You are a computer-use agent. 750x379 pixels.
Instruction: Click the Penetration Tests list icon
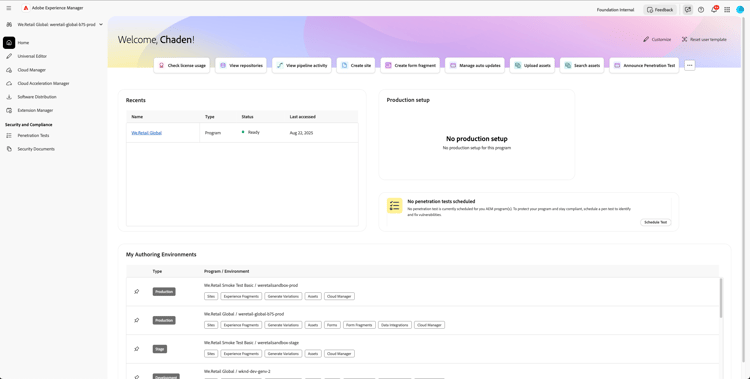point(9,135)
